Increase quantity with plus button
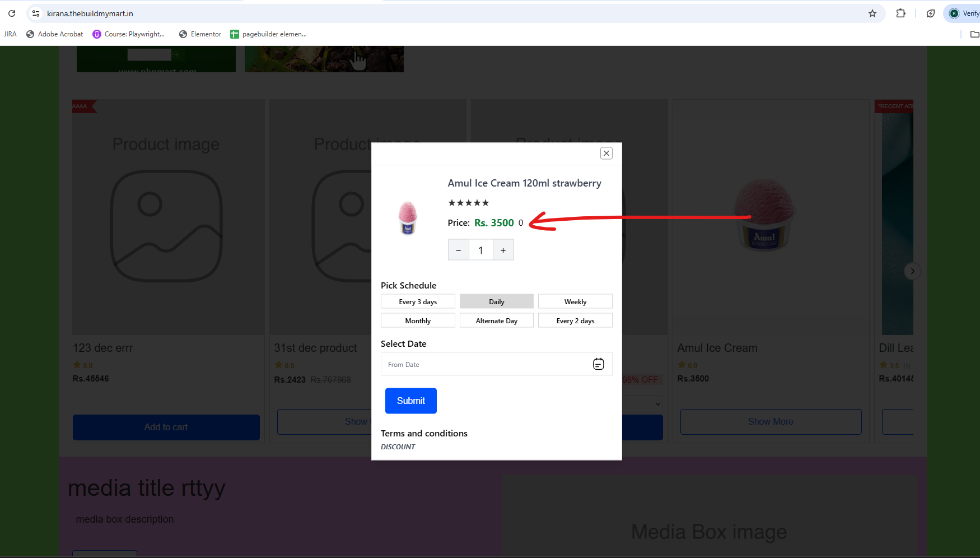The height and width of the screenshot is (558, 980). 503,250
